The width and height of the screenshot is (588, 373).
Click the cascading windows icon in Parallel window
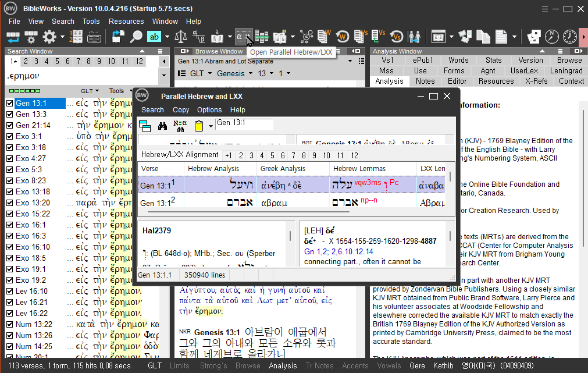pyautogui.click(x=145, y=126)
